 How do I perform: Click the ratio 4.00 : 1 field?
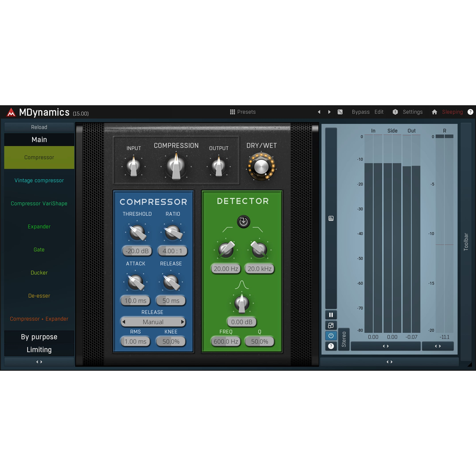[172, 251]
